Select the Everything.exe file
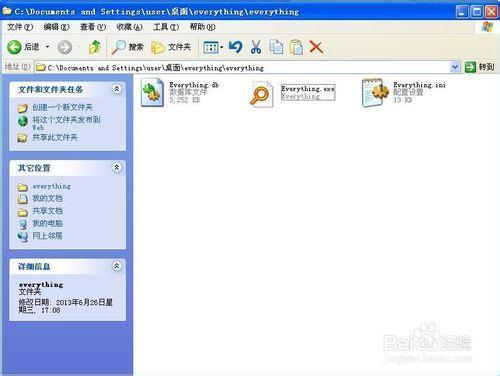 click(x=293, y=93)
